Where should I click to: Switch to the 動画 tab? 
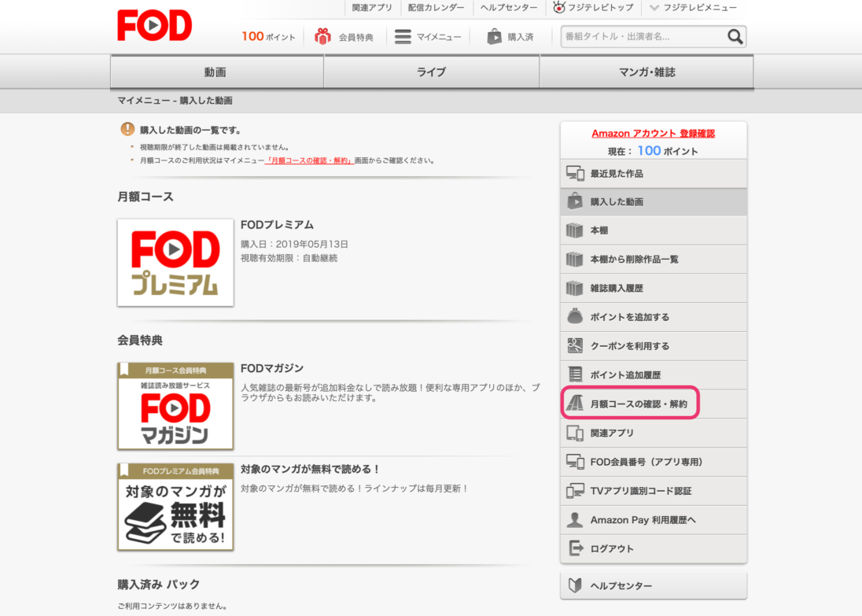click(215, 72)
